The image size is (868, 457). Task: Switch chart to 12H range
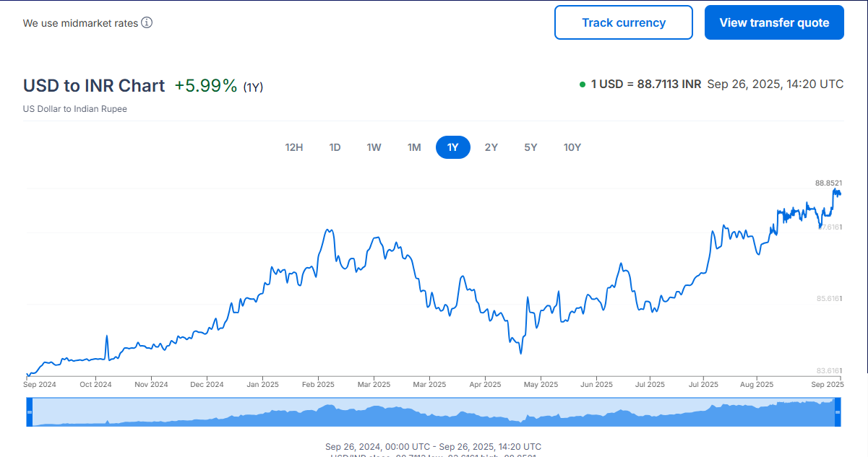(294, 147)
